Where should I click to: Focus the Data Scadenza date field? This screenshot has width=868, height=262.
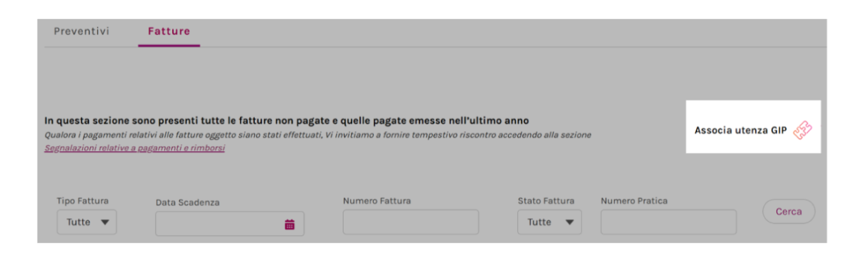pyautogui.click(x=230, y=224)
